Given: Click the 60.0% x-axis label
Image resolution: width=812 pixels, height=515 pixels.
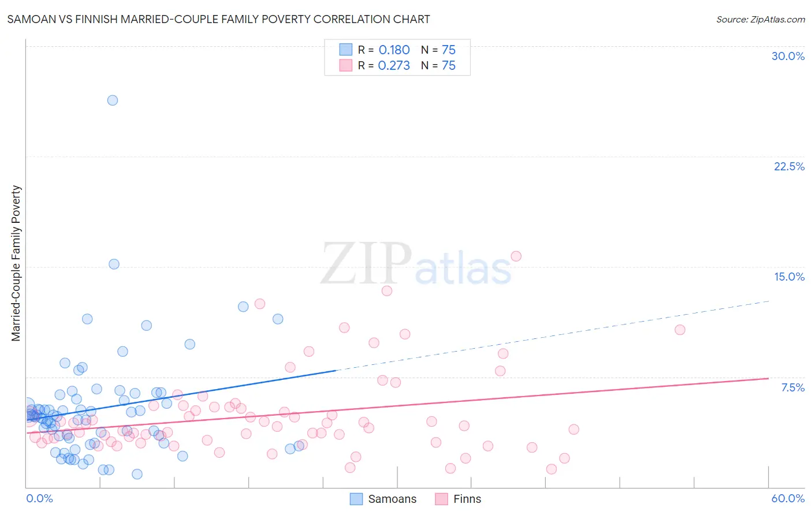Looking at the screenshot, I should point(788,498).
